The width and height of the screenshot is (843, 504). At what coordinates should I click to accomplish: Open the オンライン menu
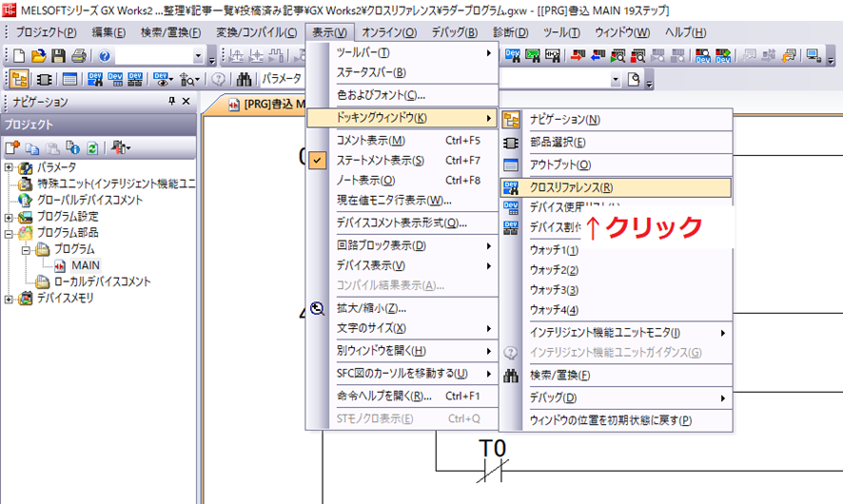coord(389,32)
